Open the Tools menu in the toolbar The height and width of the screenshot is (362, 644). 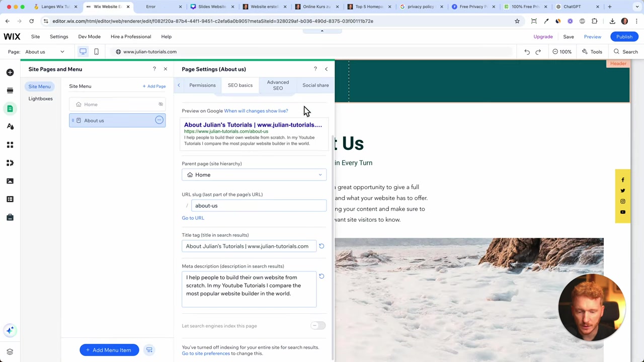592,52
